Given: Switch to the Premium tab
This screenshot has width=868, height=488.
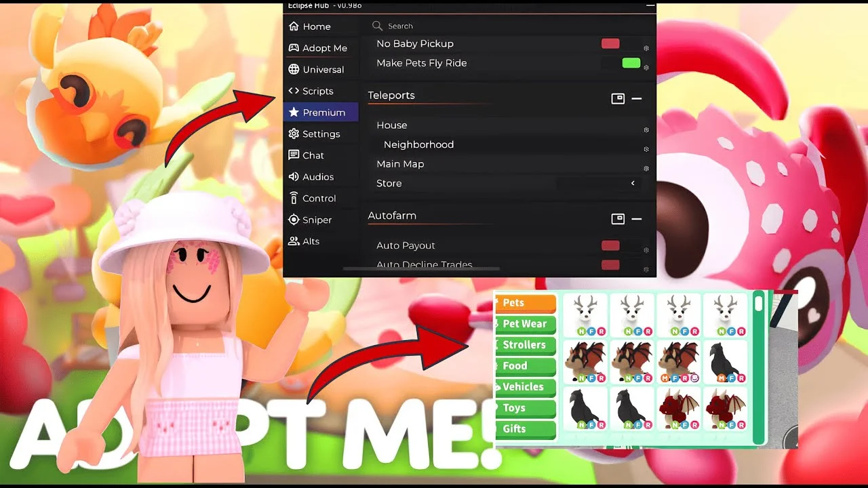Looking at the screenshot, I should click(x=321, y=113).
